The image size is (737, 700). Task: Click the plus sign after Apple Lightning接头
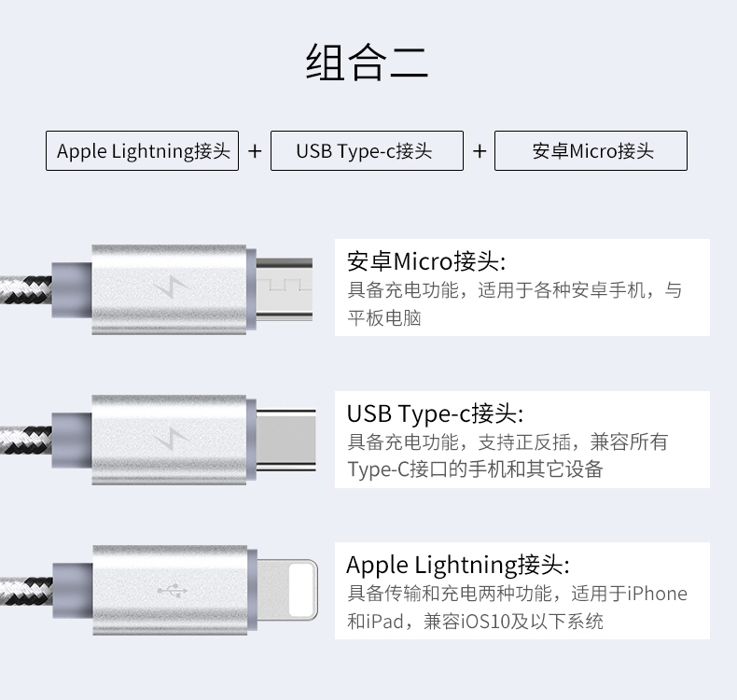click(x=255, y=151)
